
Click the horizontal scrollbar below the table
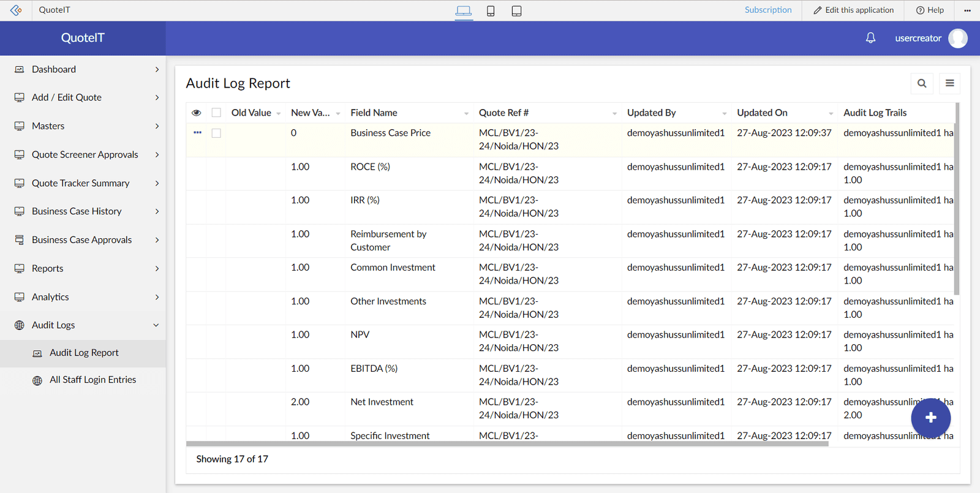point(507,444)
